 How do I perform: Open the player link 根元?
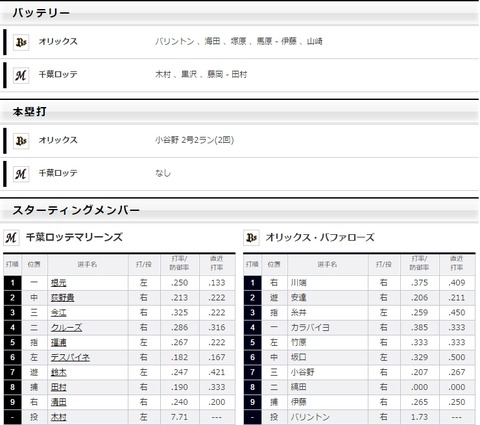click(x=59, y=283)
